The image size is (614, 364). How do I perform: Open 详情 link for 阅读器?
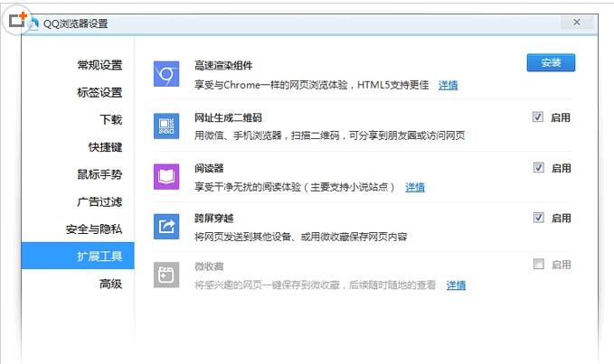[x=415, y=187]
